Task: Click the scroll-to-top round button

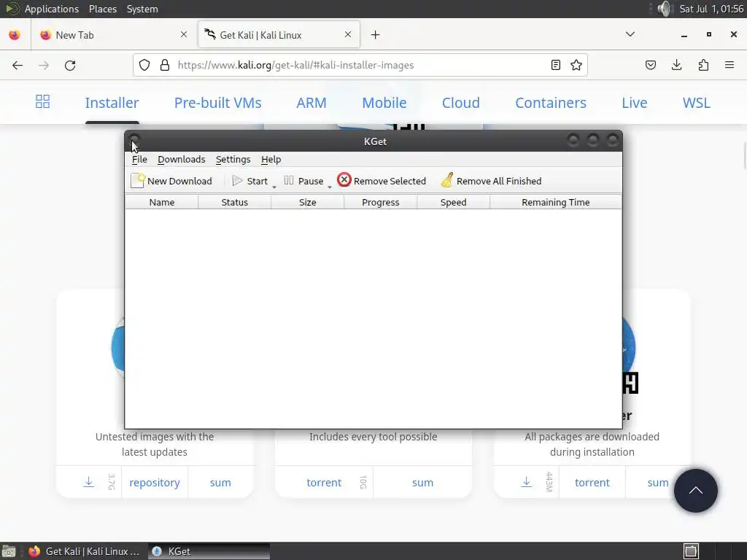Action: pyautogui.click(x=695, y=491)
